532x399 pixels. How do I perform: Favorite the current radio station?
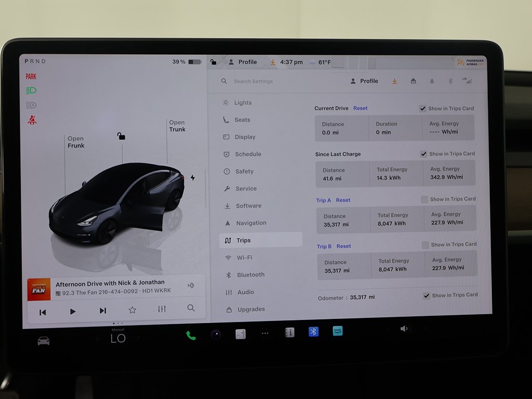tap(132, 310)
